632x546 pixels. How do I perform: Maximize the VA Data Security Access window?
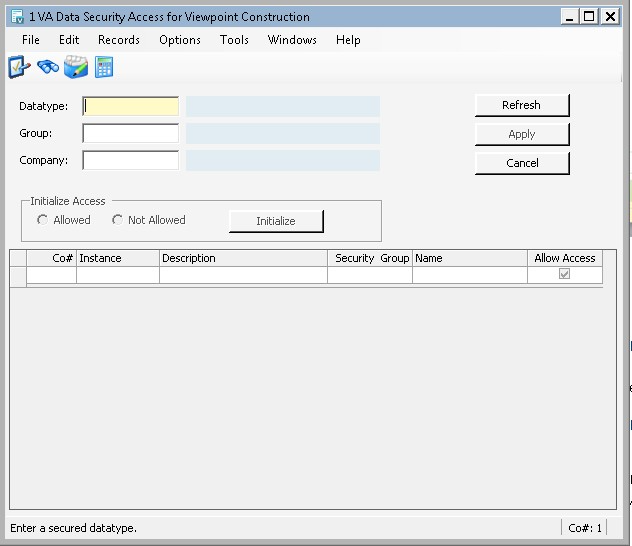click(589, 17)
